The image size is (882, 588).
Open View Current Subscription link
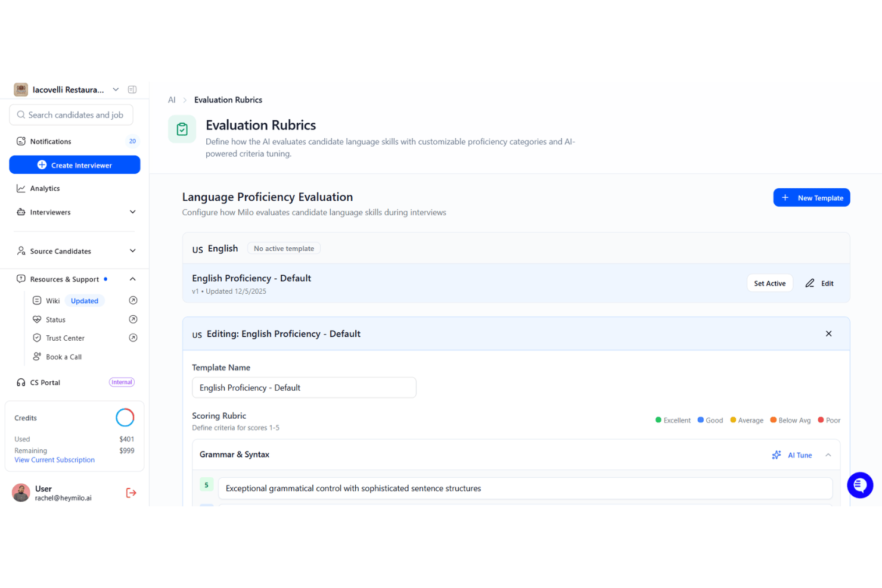point(55,460)
